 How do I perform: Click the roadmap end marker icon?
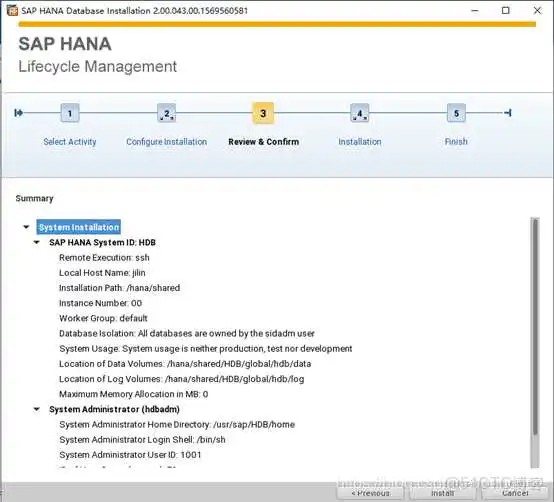(508, 113)
